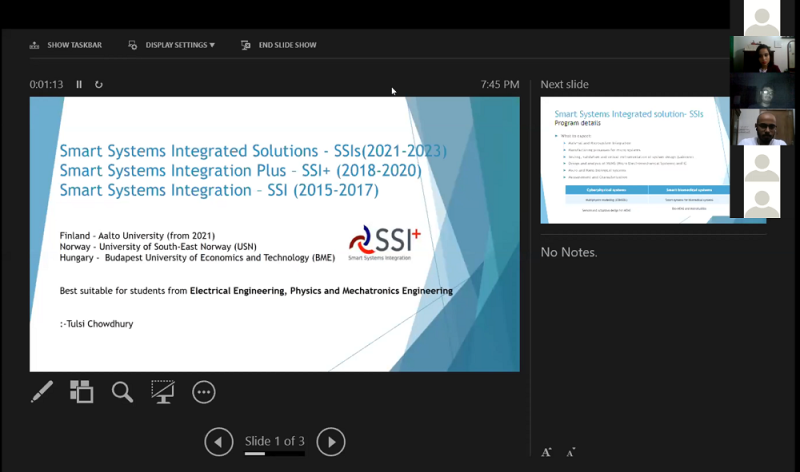Image resolution: width=800 pixels, height=472 pixels.
Task: Click End Slide Show
Action: click(x=279, y=45)
